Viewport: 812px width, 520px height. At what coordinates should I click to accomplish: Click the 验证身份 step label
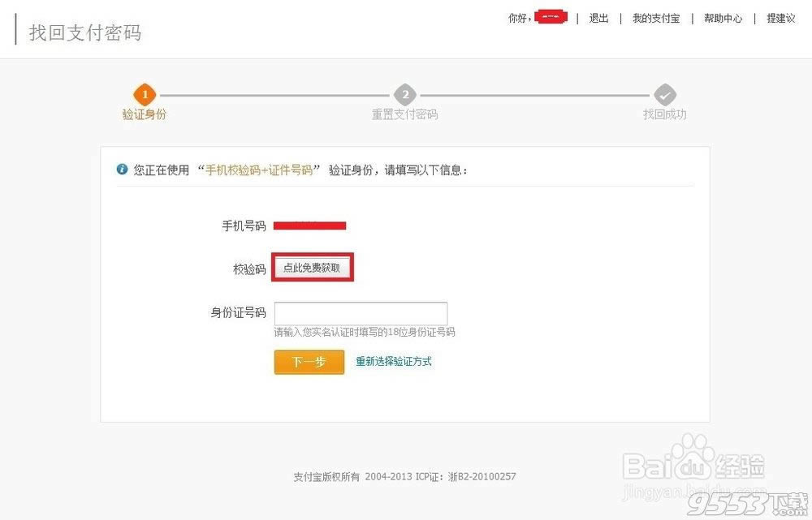144,115
